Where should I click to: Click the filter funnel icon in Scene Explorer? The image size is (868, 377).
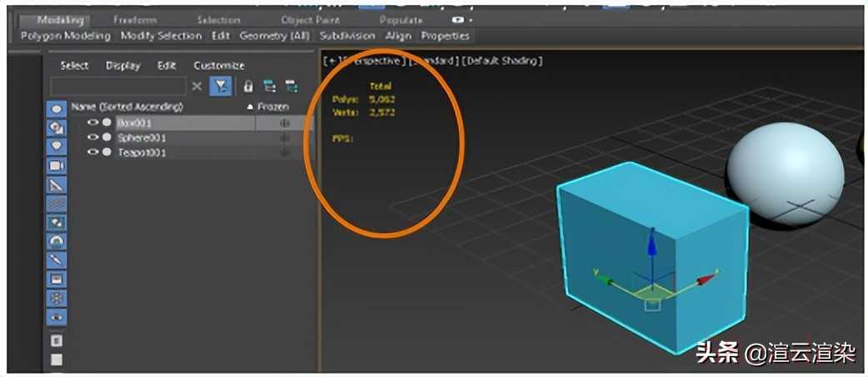point(221,86)
